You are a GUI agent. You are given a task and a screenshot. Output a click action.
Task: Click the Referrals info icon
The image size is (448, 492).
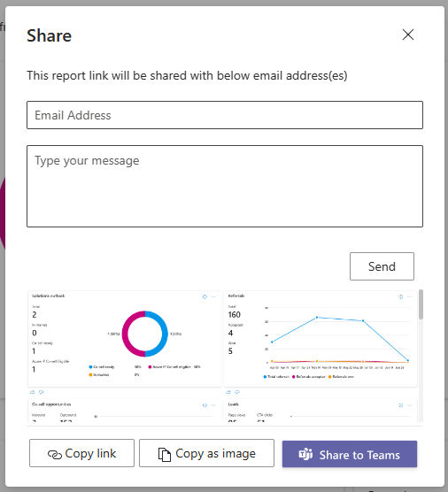(401, 296)
